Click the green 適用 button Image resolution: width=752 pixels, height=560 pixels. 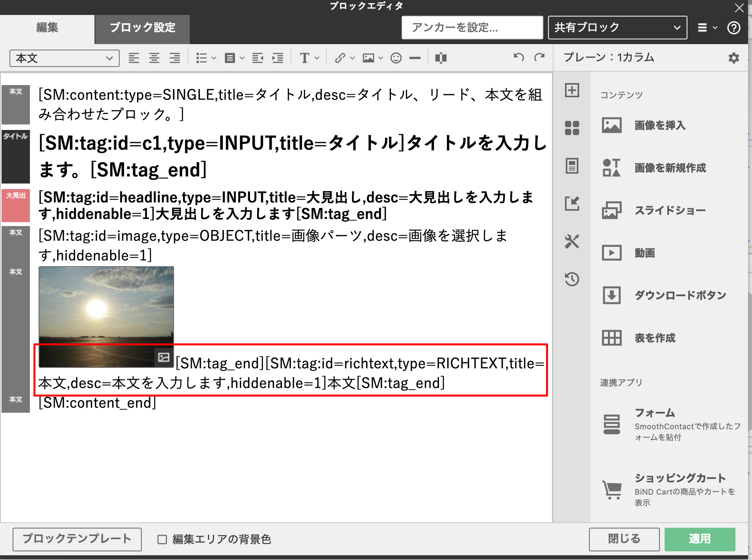[700, 539]
